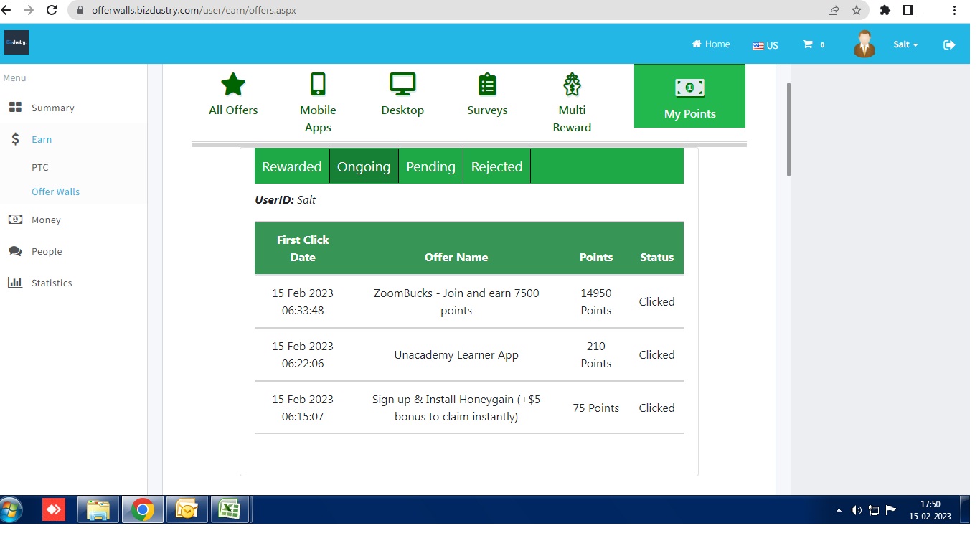Viewport: 980px width, 551px height.
Task: Switch to the Pending tab
Action: 430,166
